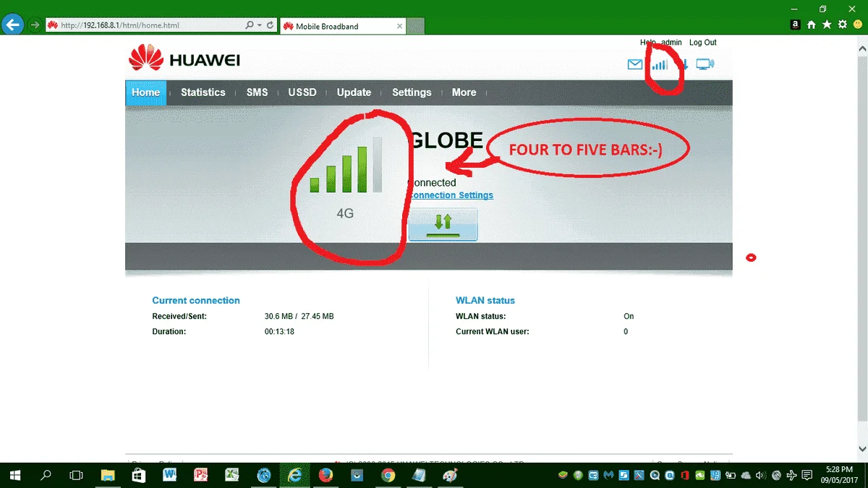Open Task View on the taskbar
This screenshot has height=488, width=868.
(76, 475)
